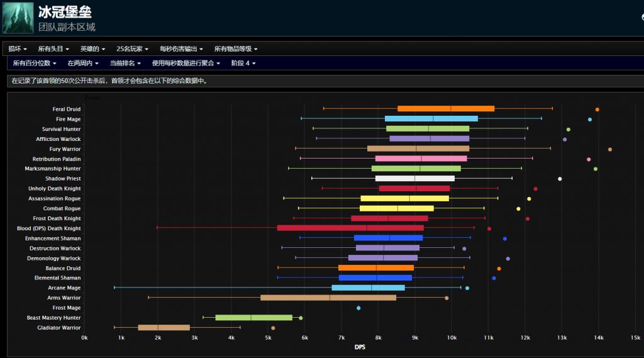Click the Blood (DPS) Death Knight red box
Screen dimensions: 644x358
point(350,228)
